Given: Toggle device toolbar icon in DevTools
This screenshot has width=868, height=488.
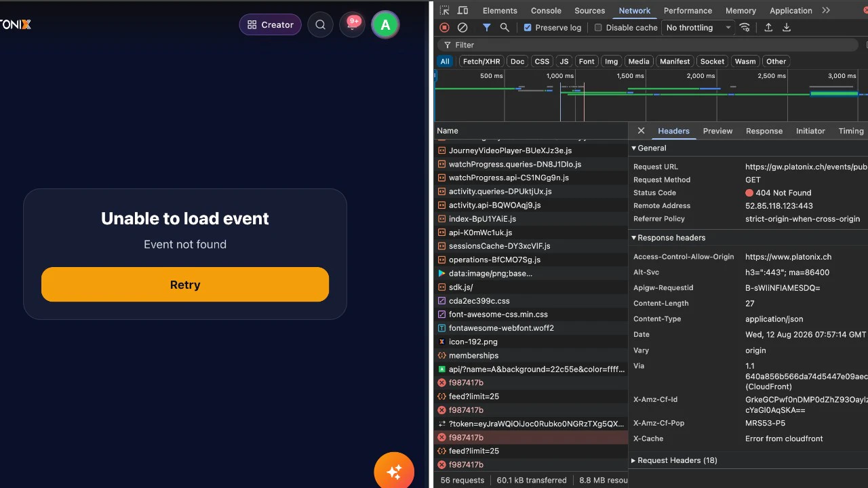Looking at the screenshot, I should [x=463, y=10].
